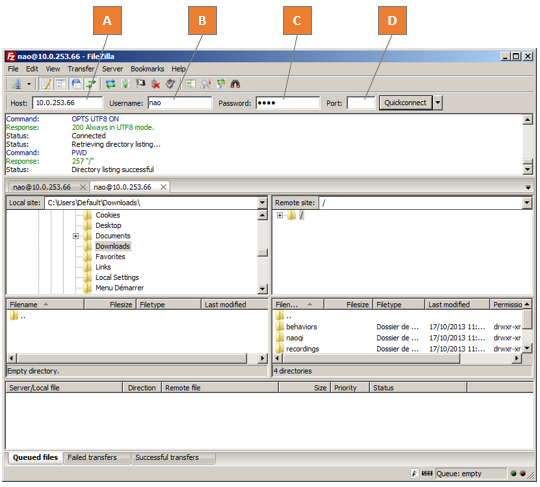Viewport: 540px width, 487px height.
Task: Expand the remote root folder node
Action: click(x=280, y=215)
